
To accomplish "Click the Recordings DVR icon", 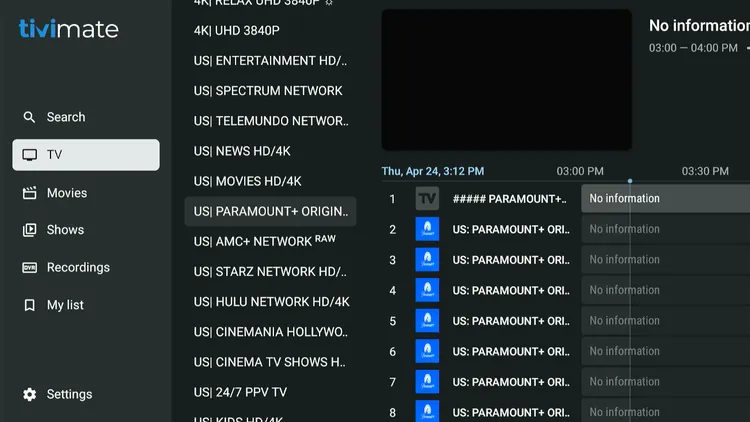I will point(29,267).
